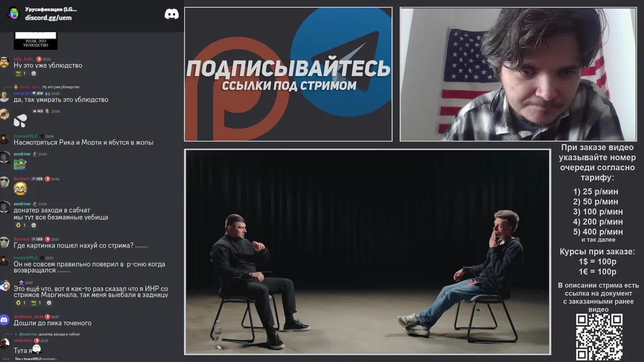The height and width of the screenshot is (362, 644).
Task: Click the billy_balls_ username at 23:05
Action: [x=24, y=59]
